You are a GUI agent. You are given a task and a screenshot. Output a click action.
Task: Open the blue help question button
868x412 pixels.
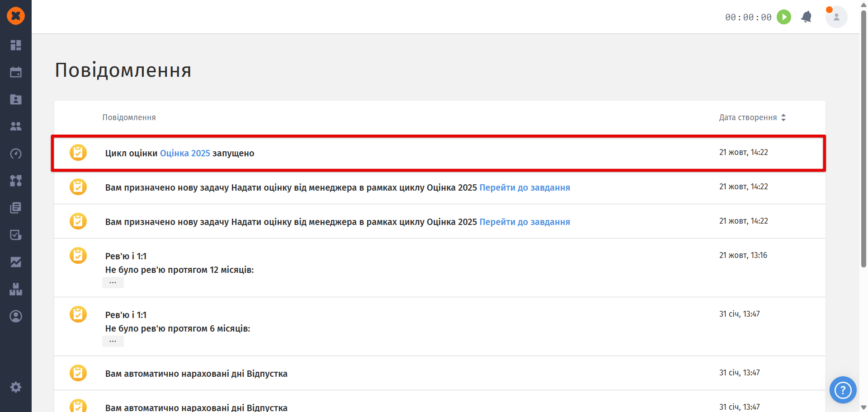point(843,390)
